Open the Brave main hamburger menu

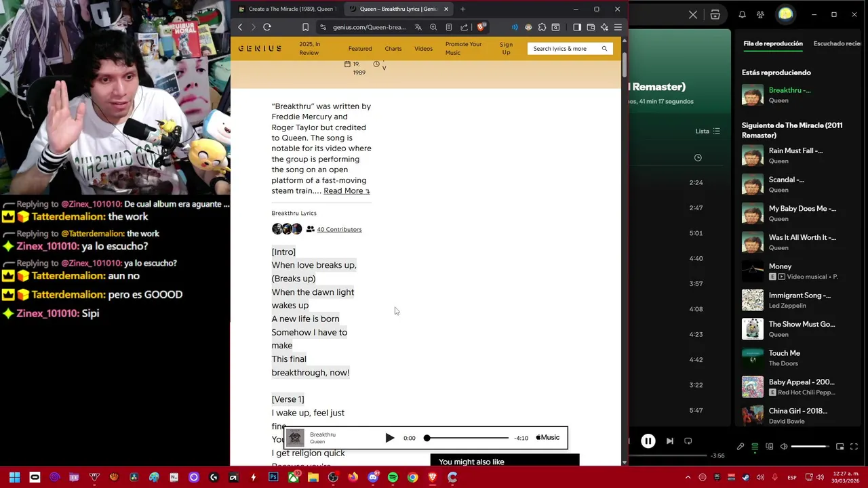click(618, 27)
